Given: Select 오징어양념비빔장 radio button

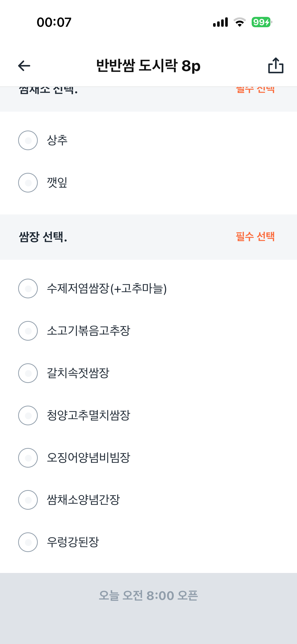Looking at the screenshot, I should click(28, 458).
